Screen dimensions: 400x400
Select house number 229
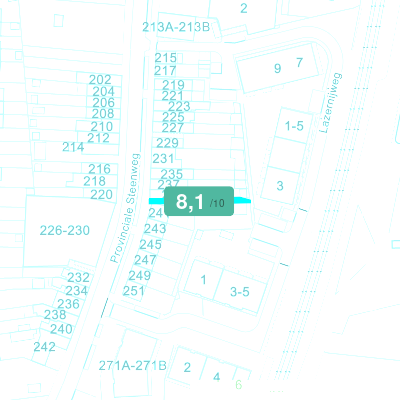(167, 143)
